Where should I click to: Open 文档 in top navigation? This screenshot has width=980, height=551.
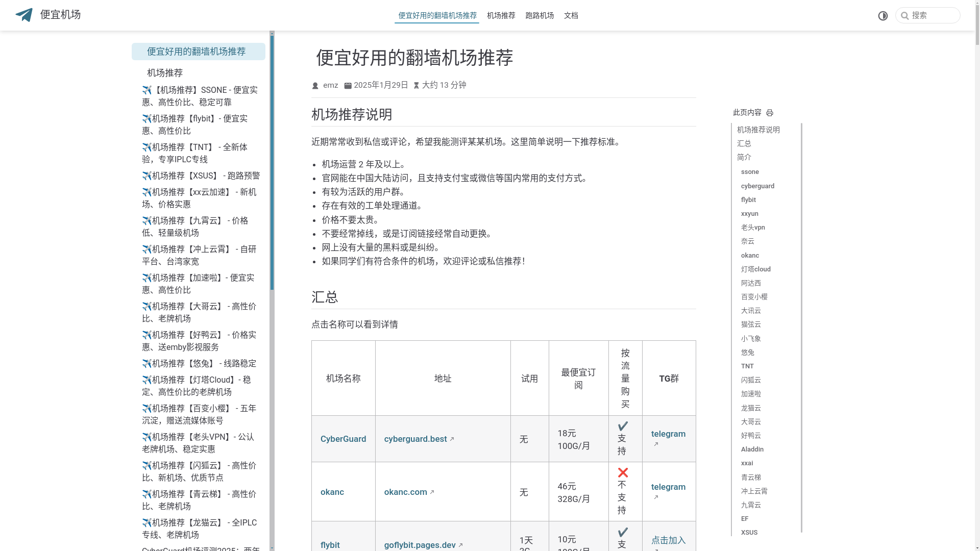tap(571, 16)
